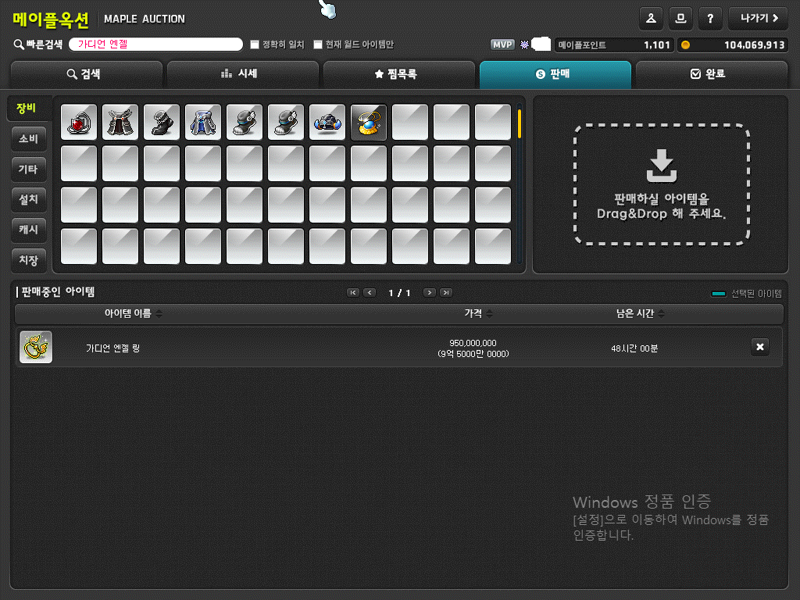Viewport: 800px width, 600px height.
Task: Sort by 아이템 이름 column
Action: point(133,313)
